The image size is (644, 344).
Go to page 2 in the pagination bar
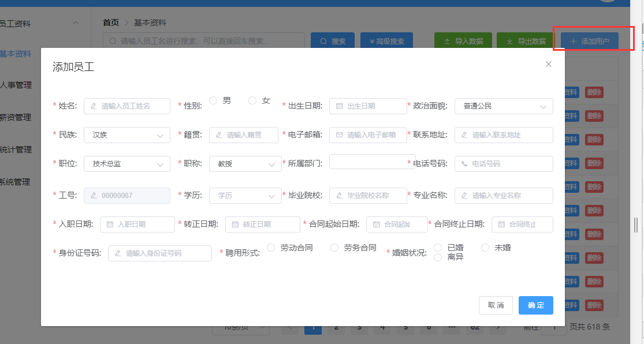(x=336, y=326)
